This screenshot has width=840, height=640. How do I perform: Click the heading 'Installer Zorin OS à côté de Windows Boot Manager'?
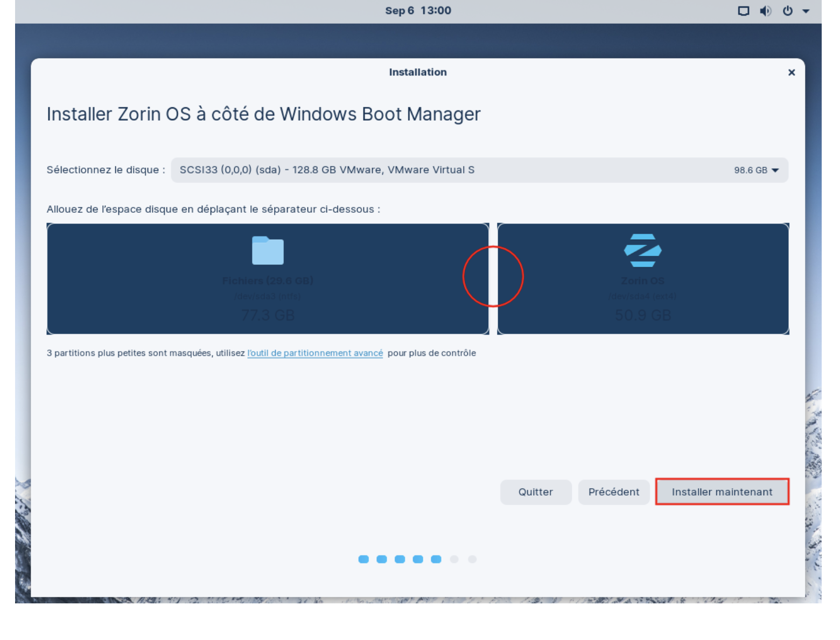[x=263, y=114]
